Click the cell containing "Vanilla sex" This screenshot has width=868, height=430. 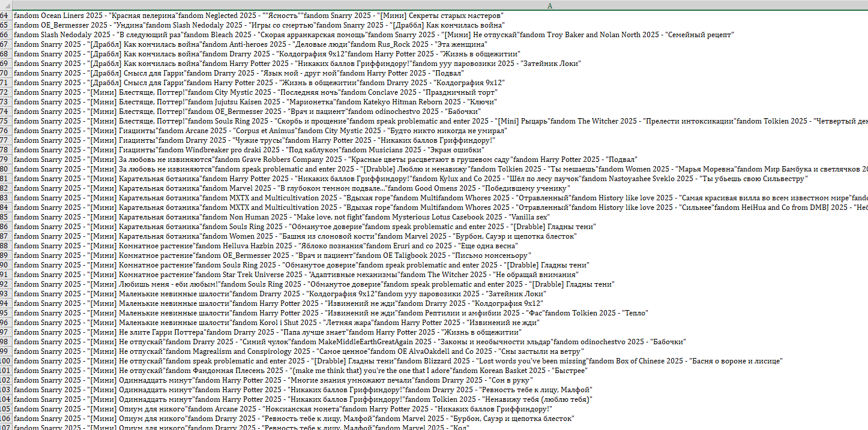coord(439,217)
